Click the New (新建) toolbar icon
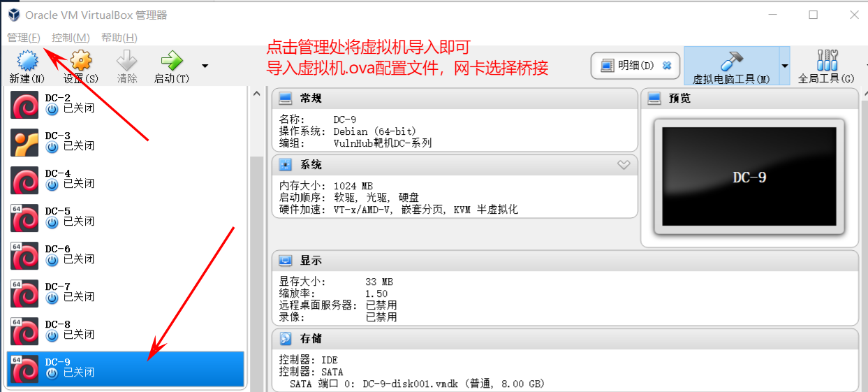Screen dimensions: 868x392 (x=27, y=61)
